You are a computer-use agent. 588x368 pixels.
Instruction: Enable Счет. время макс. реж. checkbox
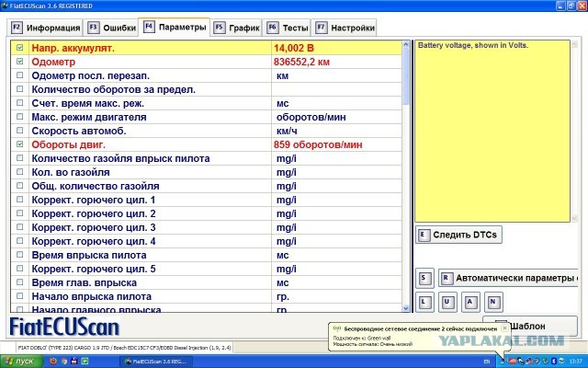tap(20, 103)
